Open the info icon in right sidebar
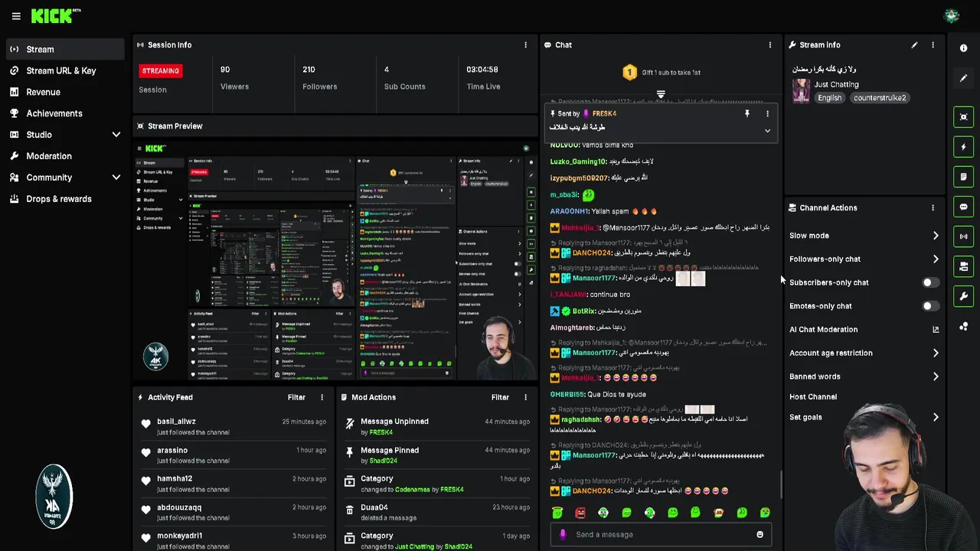The height and width of the screenshot is (551, 980). (x=963, y=48)
